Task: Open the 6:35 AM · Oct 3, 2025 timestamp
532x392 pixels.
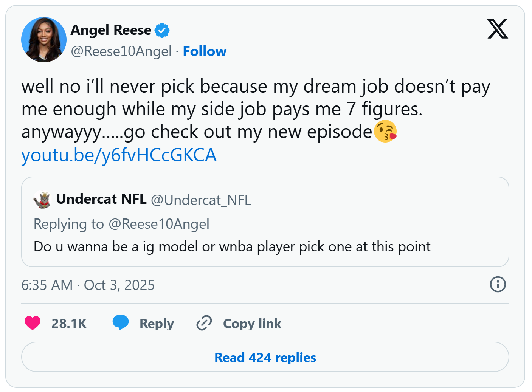Action: 88,285
